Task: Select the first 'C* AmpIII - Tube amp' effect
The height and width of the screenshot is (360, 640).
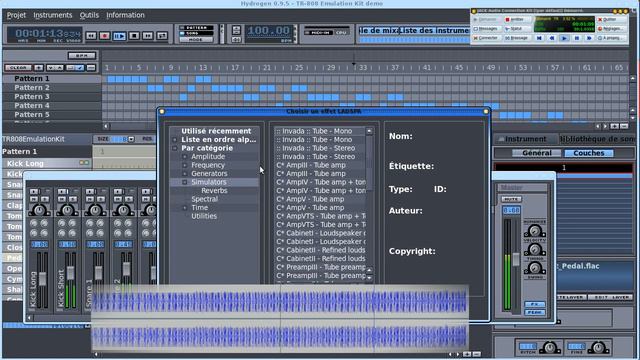Action: tap(320, 165)
